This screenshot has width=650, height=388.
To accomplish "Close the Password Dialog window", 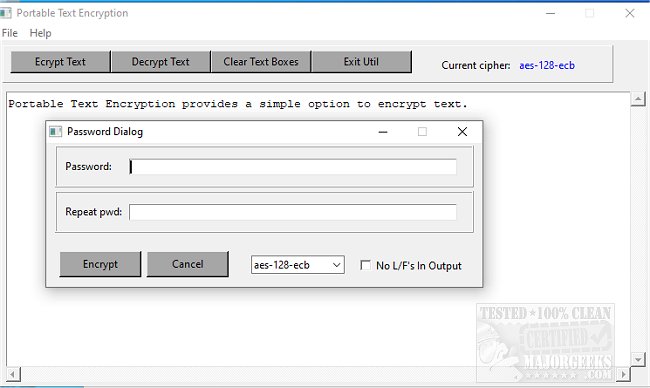I will 462,132.
